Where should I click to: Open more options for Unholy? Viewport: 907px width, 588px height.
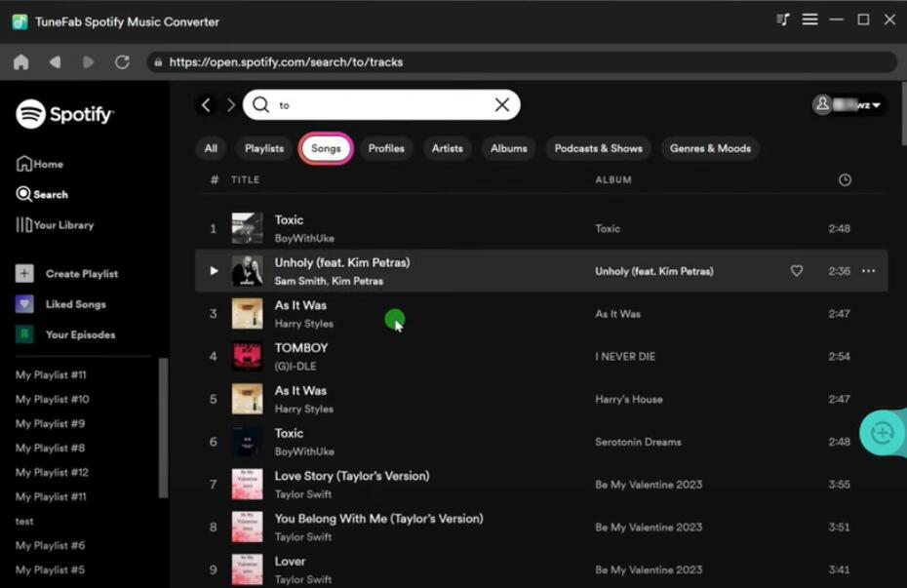tap(868, 270)
